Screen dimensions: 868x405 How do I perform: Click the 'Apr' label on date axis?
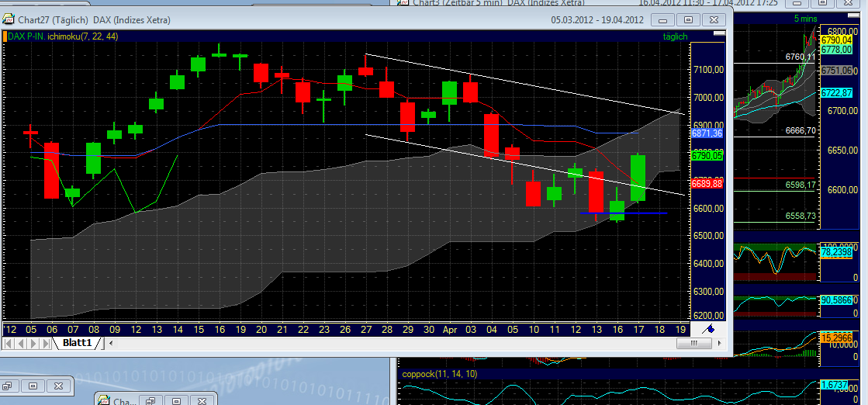pyautogui.click(x=449, y=328)
